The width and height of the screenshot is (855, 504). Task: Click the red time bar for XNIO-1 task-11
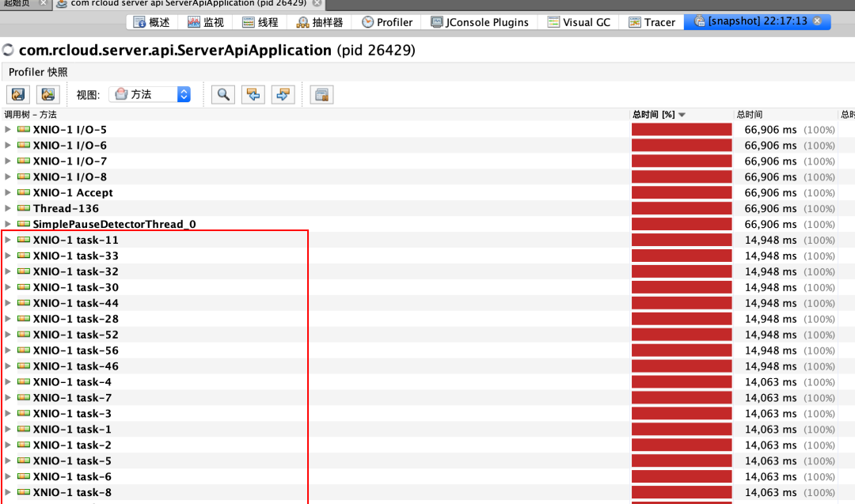[x=682, y=240]
